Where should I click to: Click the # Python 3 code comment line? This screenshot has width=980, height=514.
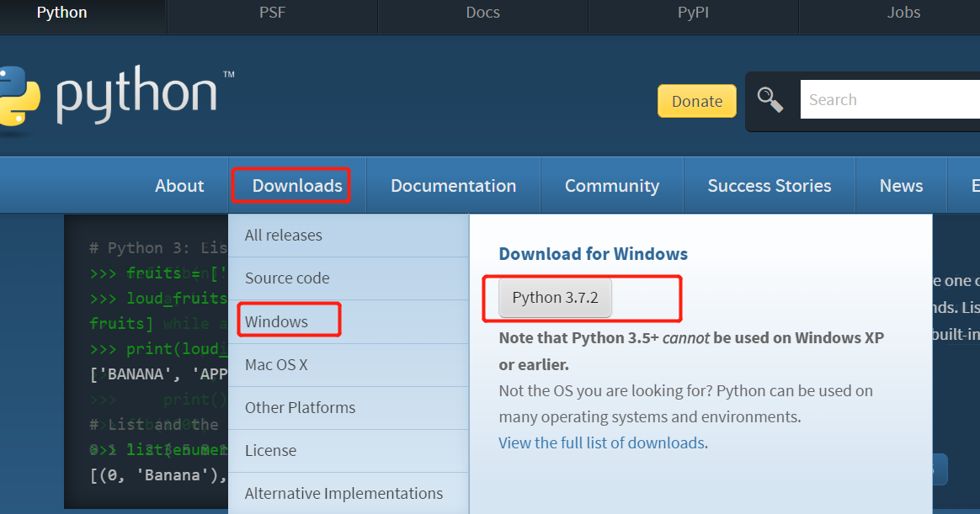[x=158, y=248]
